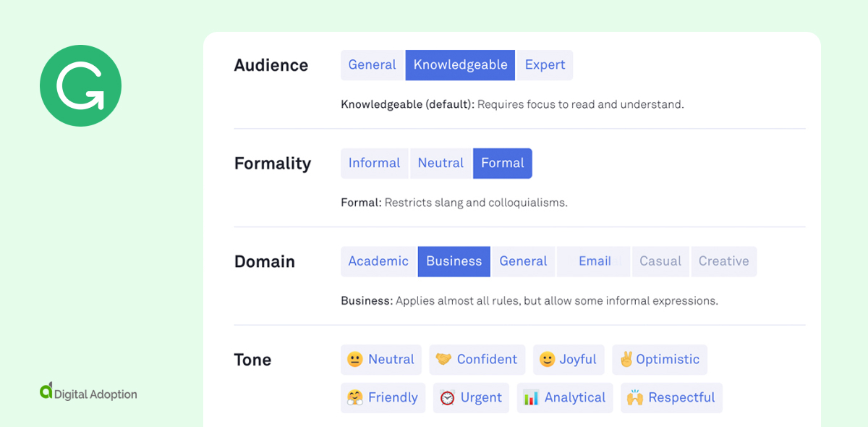
Task: Select the Analytical chart tone icon
Action: tap(565, 397)
